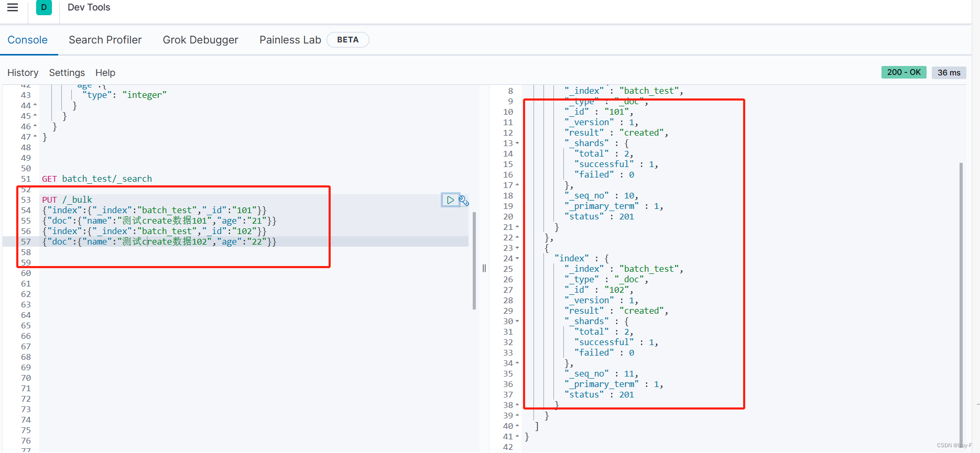This screenshot has height=453, width=980.
Task: Fold the _shards block at output line 30
Action: pyautogui.click(x=517, y=321)
